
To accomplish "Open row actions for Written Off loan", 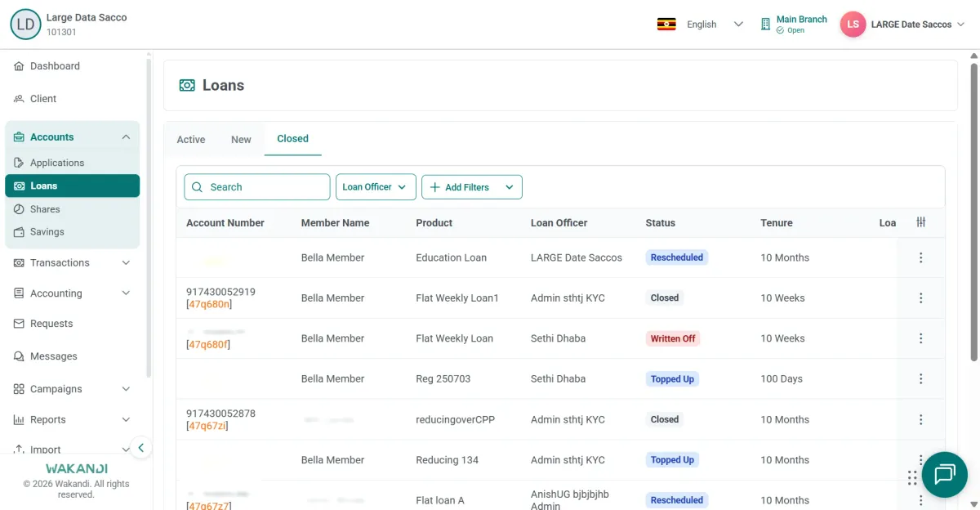I will (x=921, y=338).
